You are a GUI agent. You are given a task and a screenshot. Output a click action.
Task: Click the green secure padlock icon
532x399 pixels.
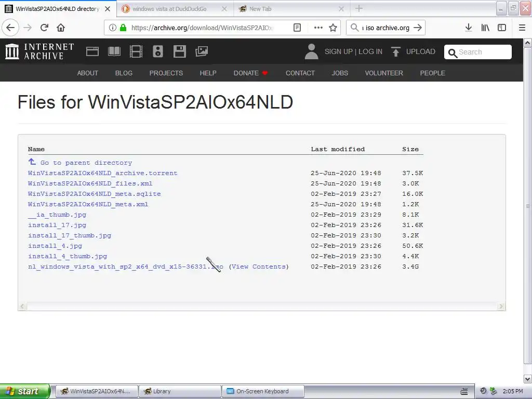click(x=123, y=28)
